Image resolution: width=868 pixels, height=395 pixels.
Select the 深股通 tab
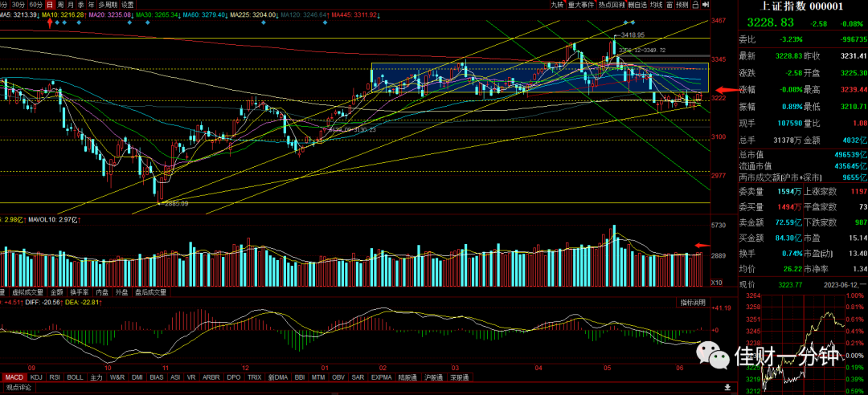459,377
